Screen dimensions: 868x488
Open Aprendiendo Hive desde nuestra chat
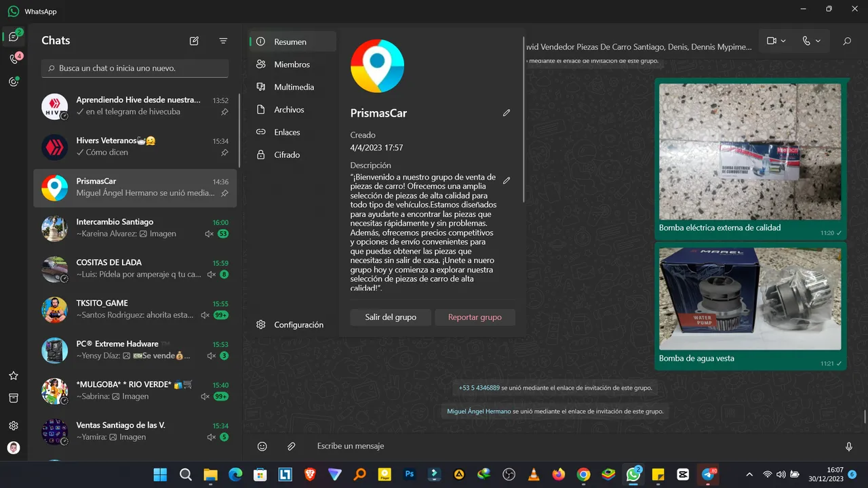[x=135, y=106]
